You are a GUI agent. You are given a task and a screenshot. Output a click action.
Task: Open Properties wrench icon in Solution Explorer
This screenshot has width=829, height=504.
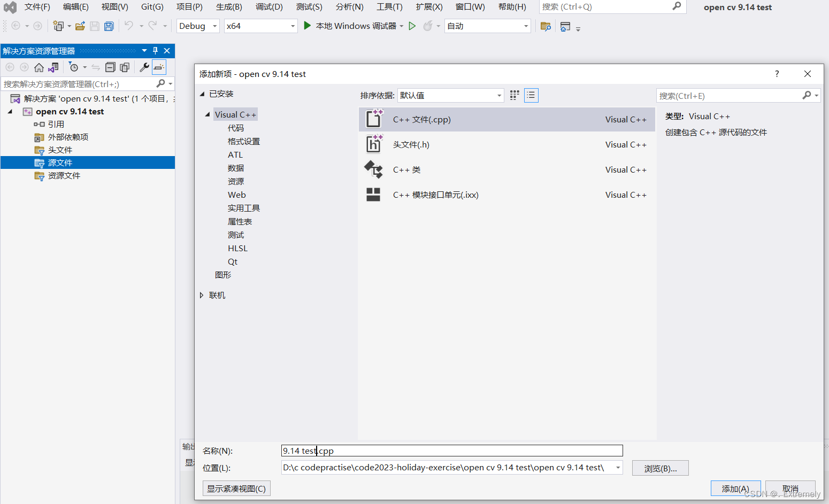coord(144,67)
